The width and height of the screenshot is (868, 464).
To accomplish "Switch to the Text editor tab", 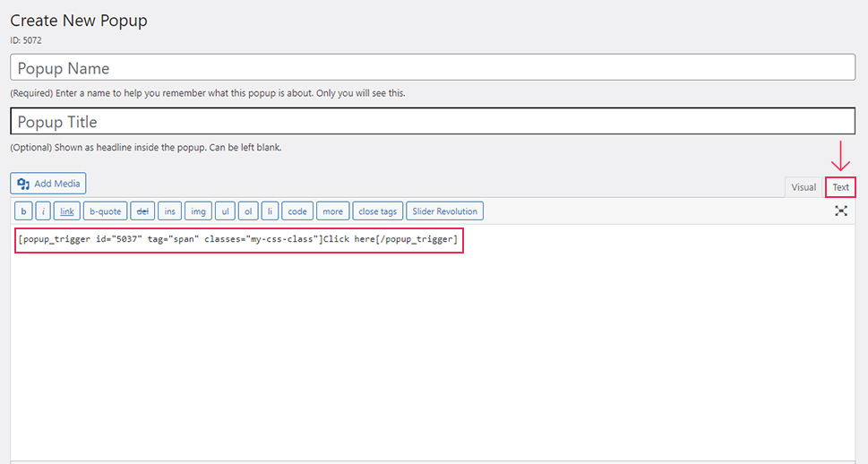I will (840, 187).
